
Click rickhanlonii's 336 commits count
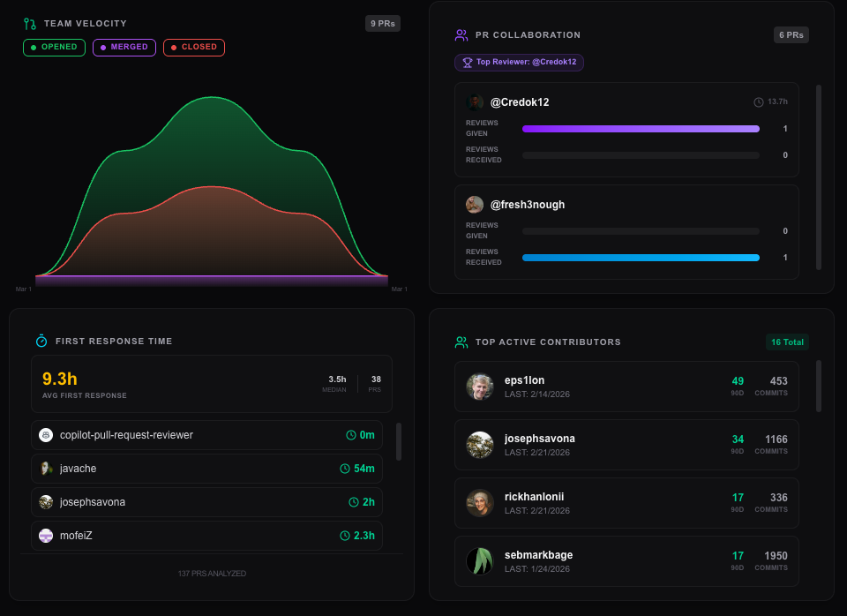(778, 498)
